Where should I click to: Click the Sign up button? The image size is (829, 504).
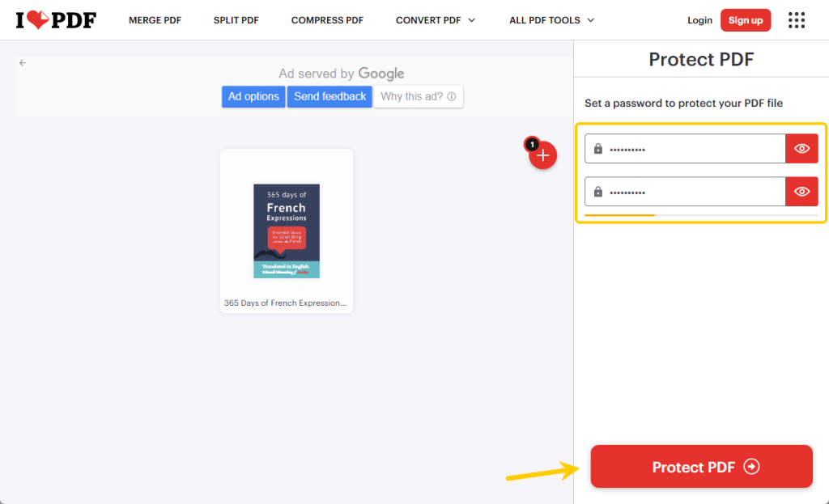(746, 19)
